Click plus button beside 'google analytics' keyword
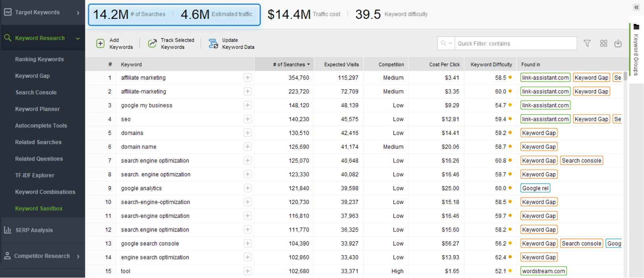The width and height of the screenshot is (644, 278). [247, 188]
